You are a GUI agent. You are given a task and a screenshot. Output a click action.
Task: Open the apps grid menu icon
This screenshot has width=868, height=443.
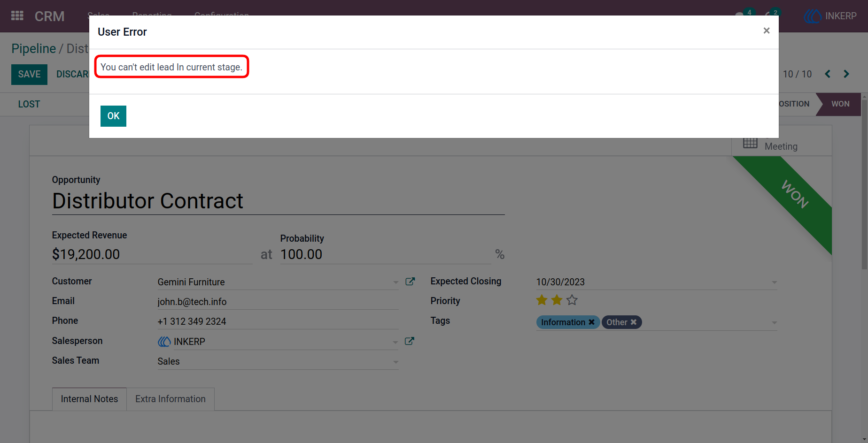tap(17, 16)
